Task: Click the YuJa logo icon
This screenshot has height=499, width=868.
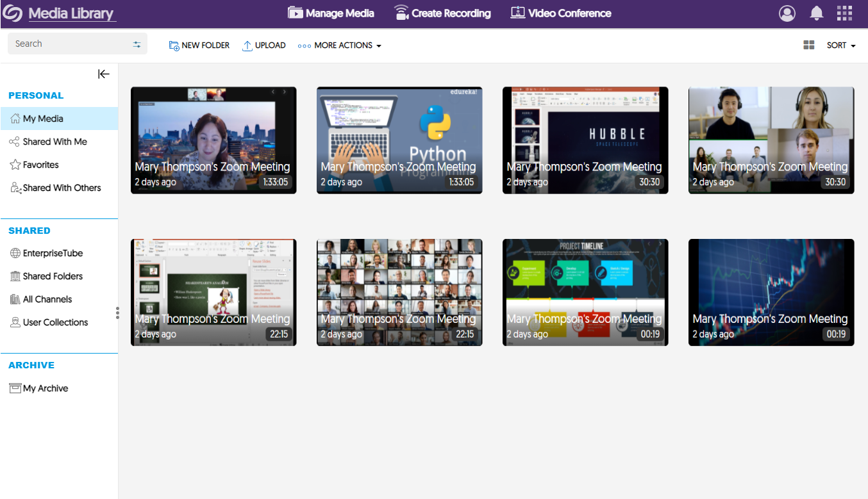Action: [x=13, y=13]
